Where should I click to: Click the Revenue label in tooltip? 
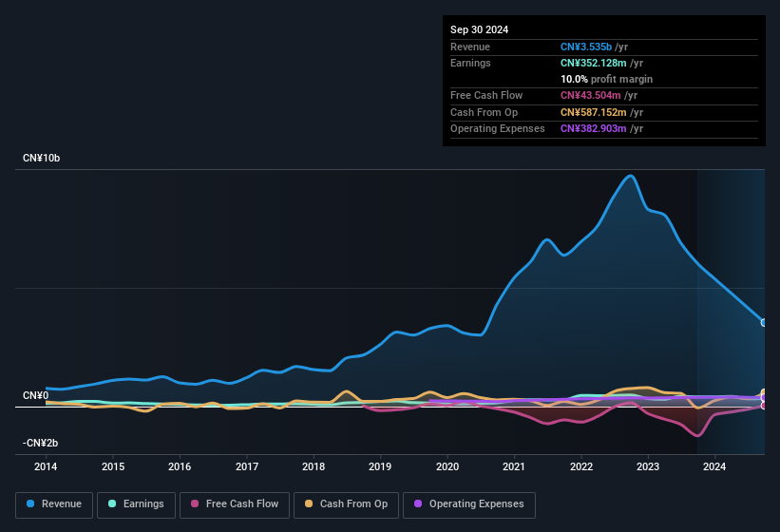(x=470, y=47)
